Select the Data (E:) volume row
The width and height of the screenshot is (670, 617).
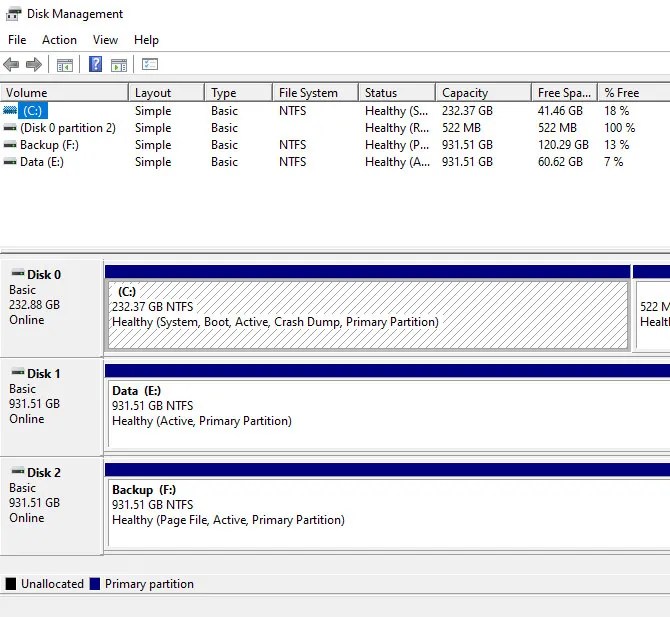click(335, 162)
